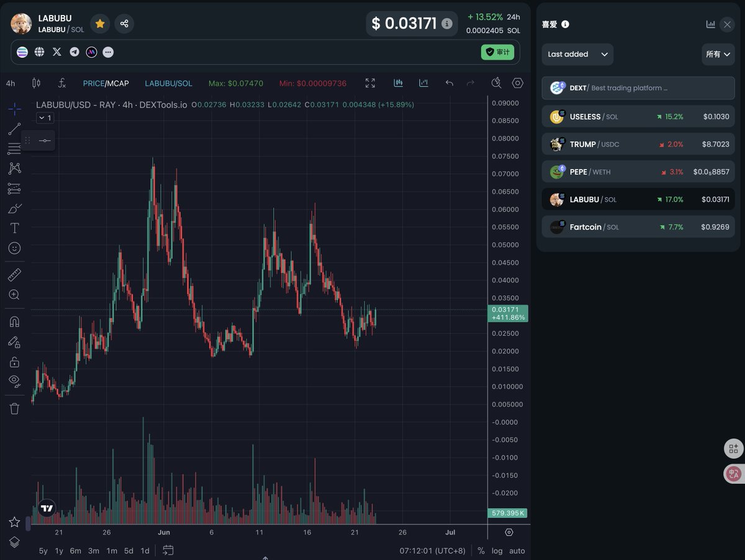Set chart range to 1y
The width and height of the screenshot is (745, 560).
pos(59,551)
